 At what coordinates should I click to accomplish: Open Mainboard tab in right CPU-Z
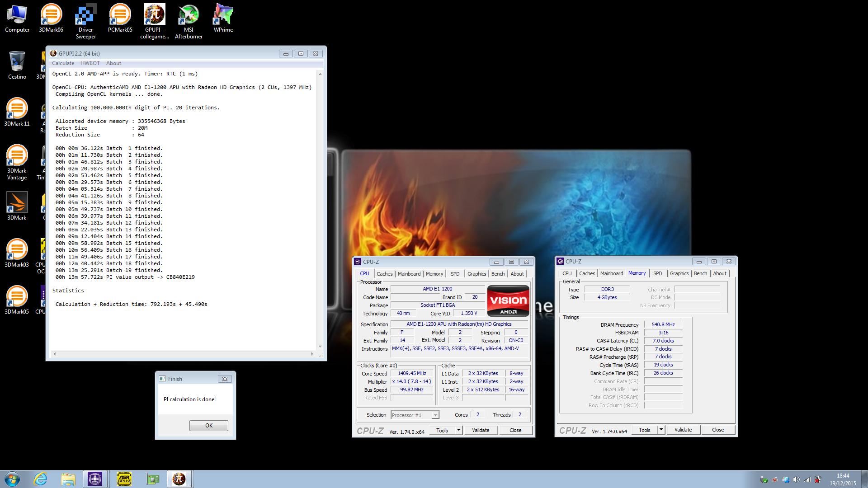pos(611,273)
